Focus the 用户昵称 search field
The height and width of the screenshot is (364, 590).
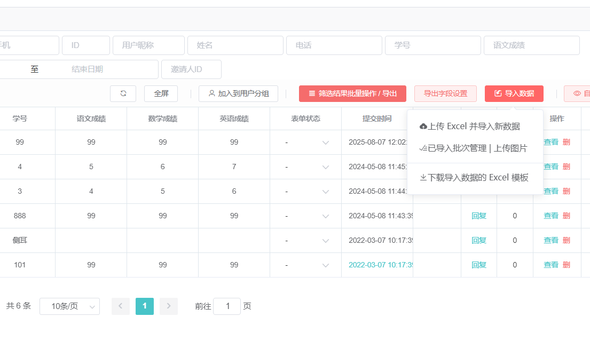[x=148, y=45]
